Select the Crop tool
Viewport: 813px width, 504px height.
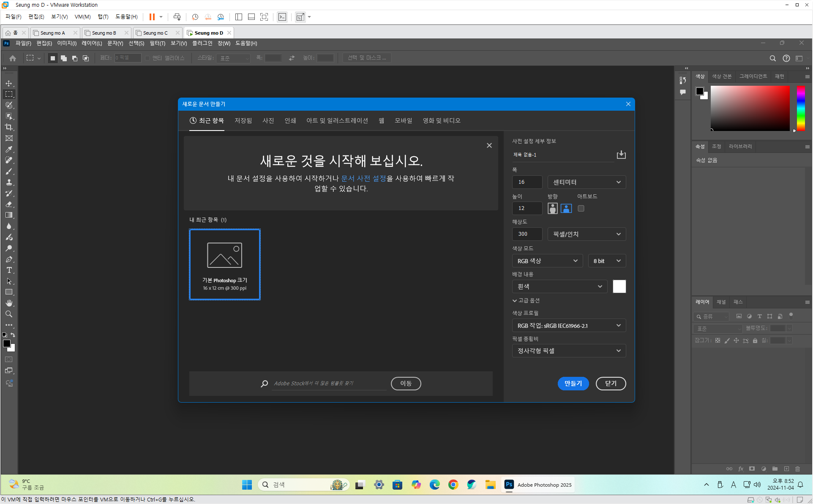[9, 127]
